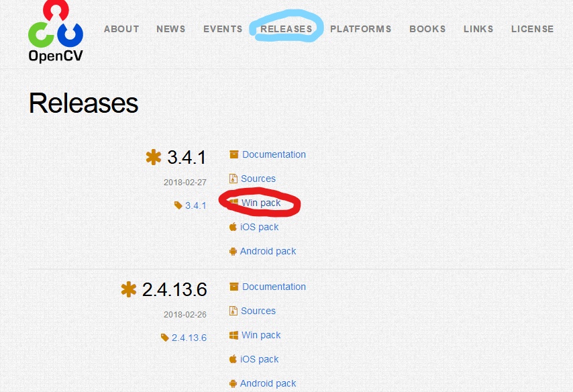The width and height of the screenshot is (573, 392).
Task: Download 3.4.1 Sources link
Action: coord(258,179)
